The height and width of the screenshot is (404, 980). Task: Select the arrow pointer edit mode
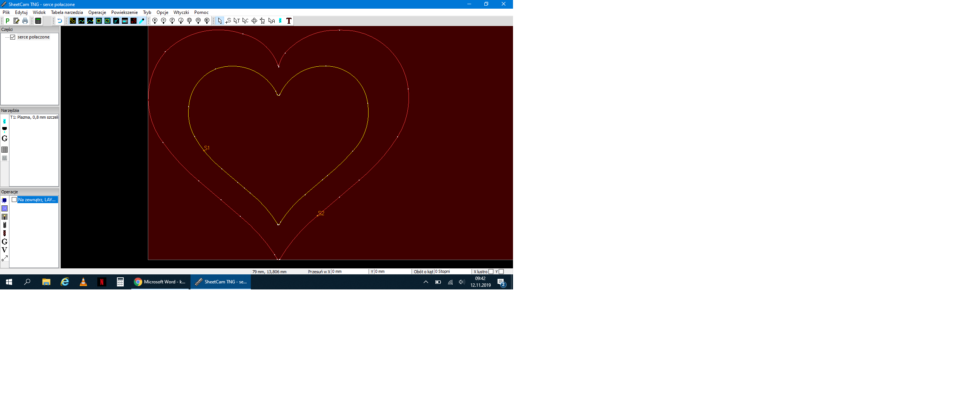coord(220,21)
